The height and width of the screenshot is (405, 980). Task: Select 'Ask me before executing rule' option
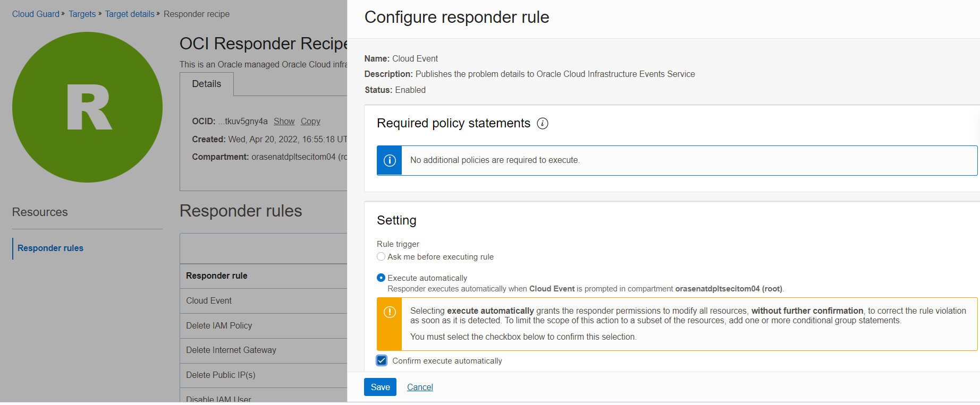tap(381, 257)
